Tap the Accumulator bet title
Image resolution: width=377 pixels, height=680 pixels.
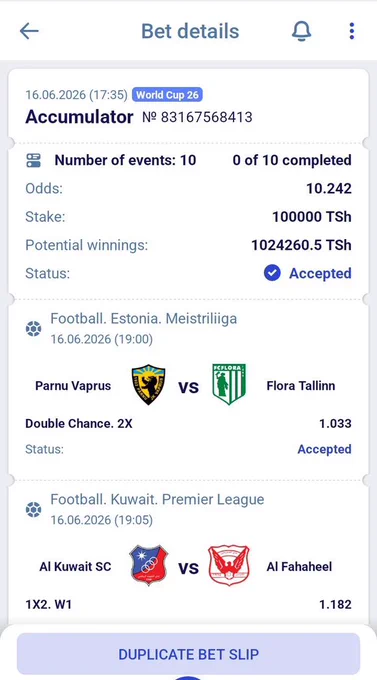(x=79, y=117)
